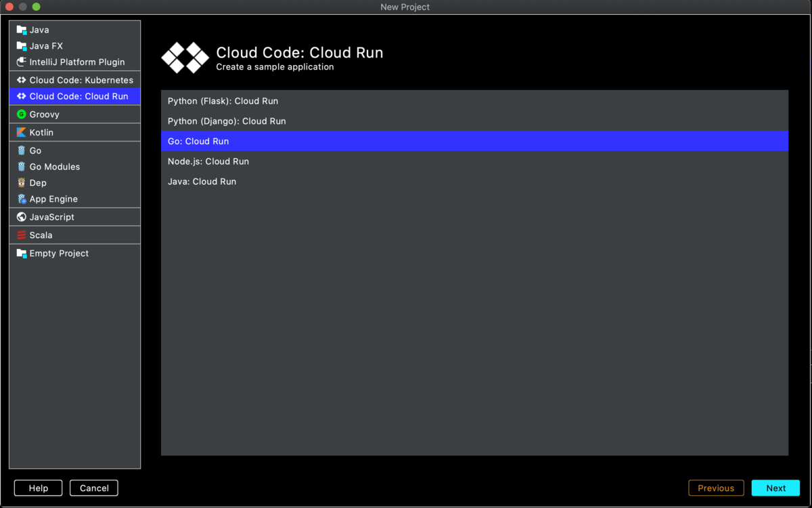Select Java: Cloud Run template

474,181
